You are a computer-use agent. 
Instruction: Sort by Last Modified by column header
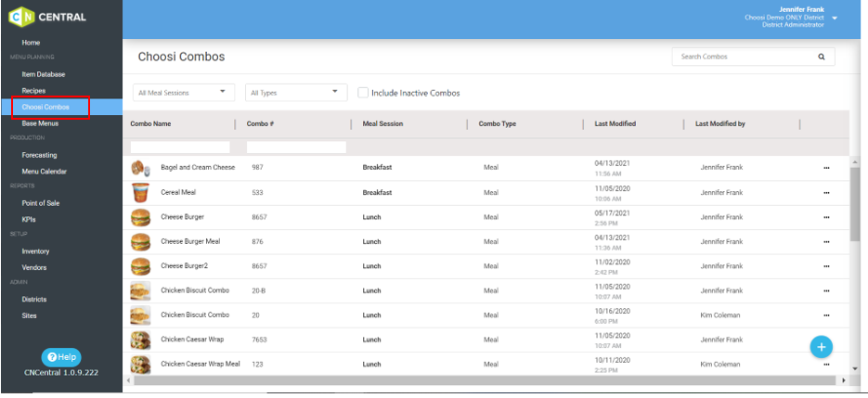(x=719, y=124)
